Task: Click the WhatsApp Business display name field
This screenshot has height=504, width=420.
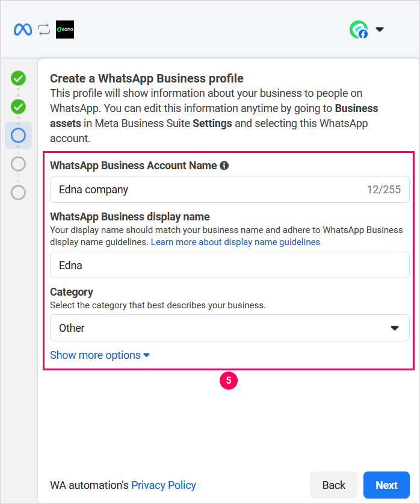Action: [x=229, y=265]
